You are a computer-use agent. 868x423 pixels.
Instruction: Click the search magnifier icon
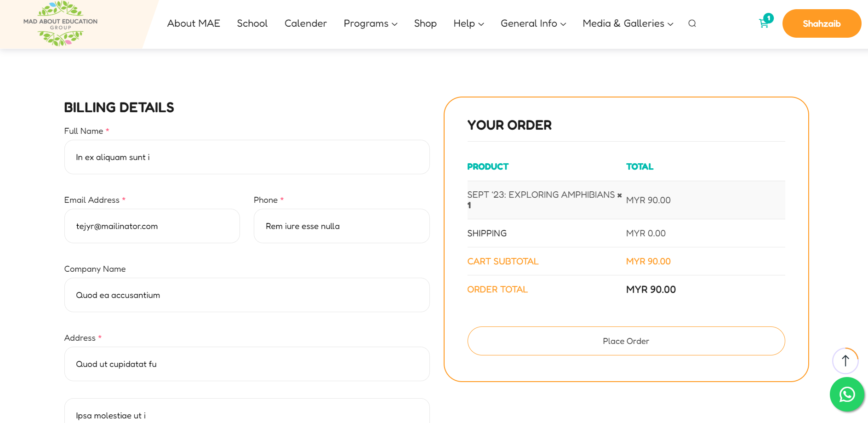coord(692,23)
